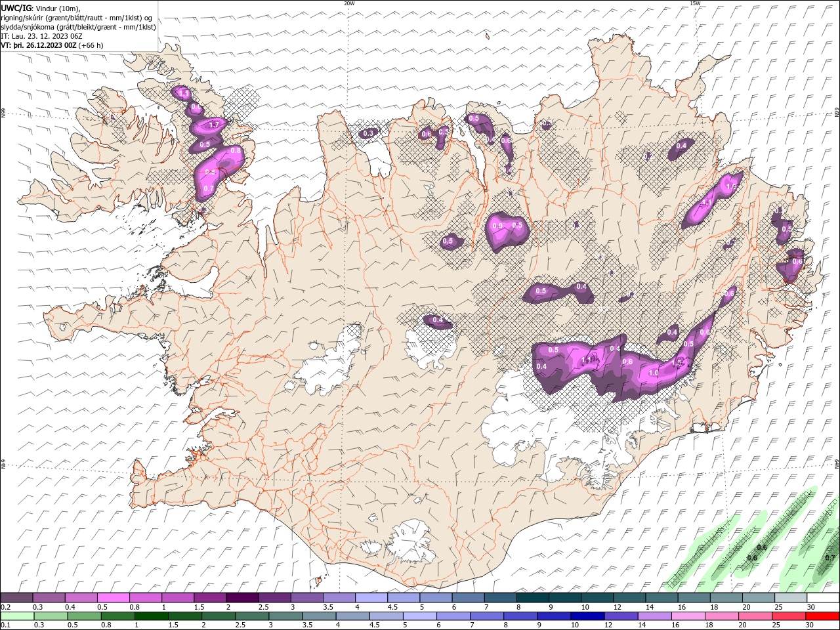
Task: Pick the 18 pink swatch in lower legend row
Action: (721, 616)
